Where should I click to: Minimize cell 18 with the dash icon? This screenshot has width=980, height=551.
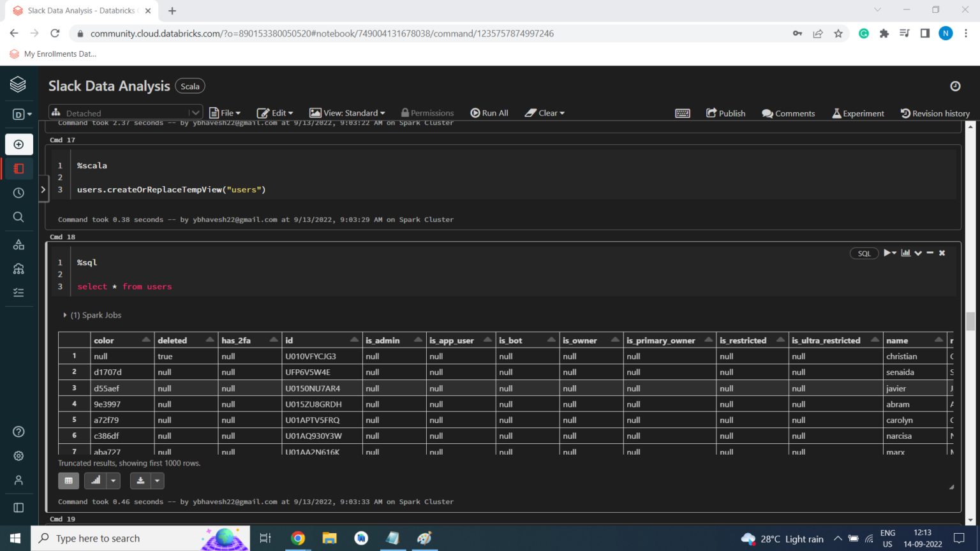click(x=930, y=253)
